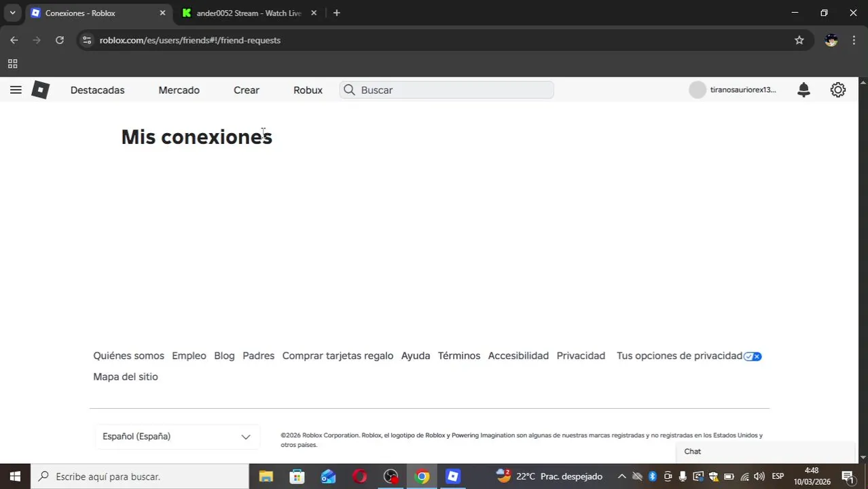
Task: Open the Destacadas menu item
Action: point(97,90)
